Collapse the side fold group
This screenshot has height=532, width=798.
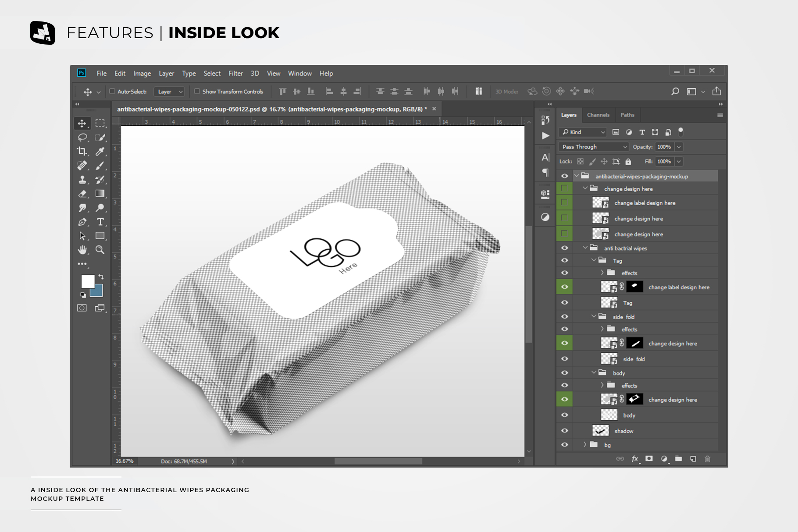[x=594, y=316]
